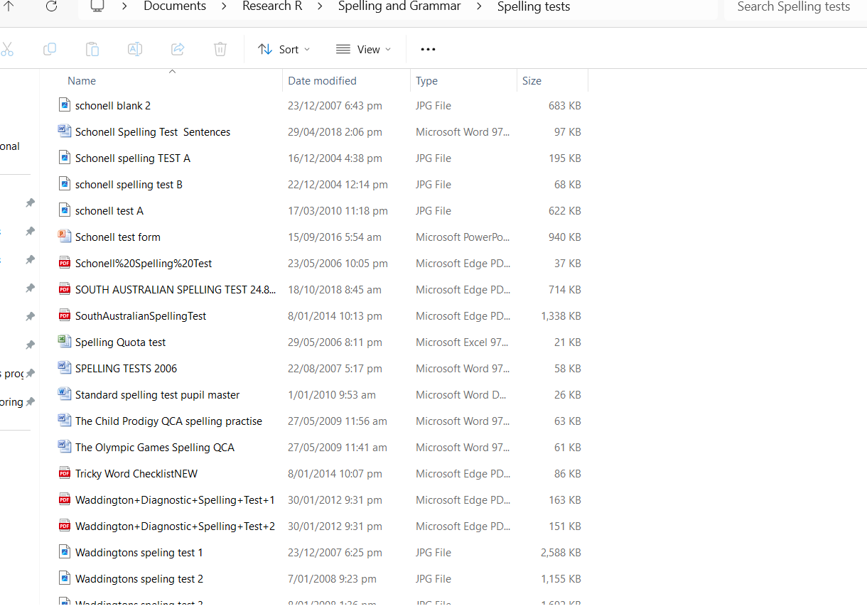
Task: Click Word icon of SPELLING TESTS 2006
Action: (65, 368)
